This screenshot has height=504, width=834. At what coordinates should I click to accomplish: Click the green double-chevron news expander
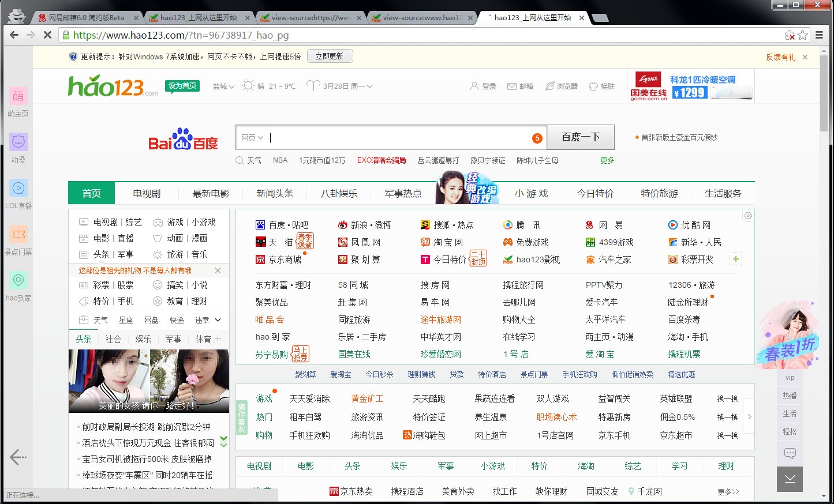(x=223, y=442)
